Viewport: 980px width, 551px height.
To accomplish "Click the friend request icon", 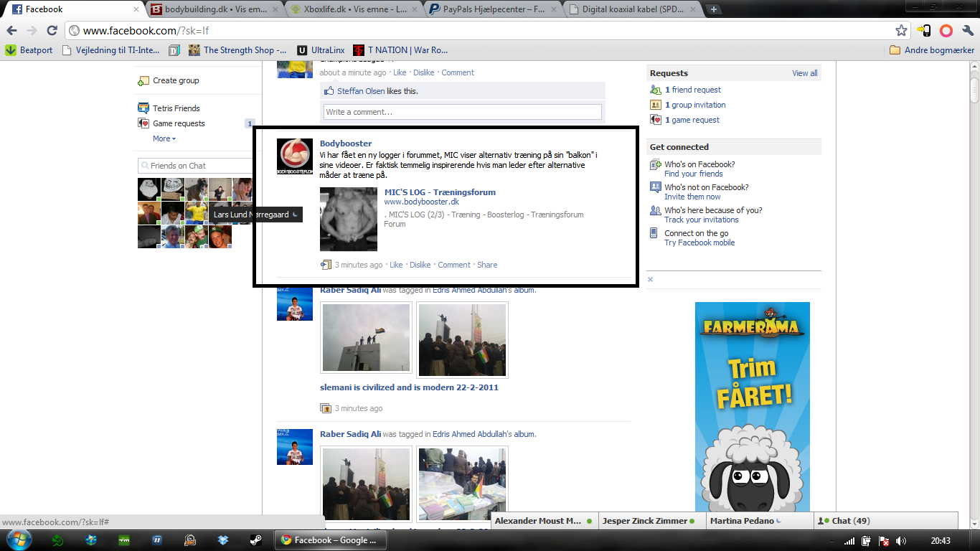I will pyautogui.click(x=655, y=90).
